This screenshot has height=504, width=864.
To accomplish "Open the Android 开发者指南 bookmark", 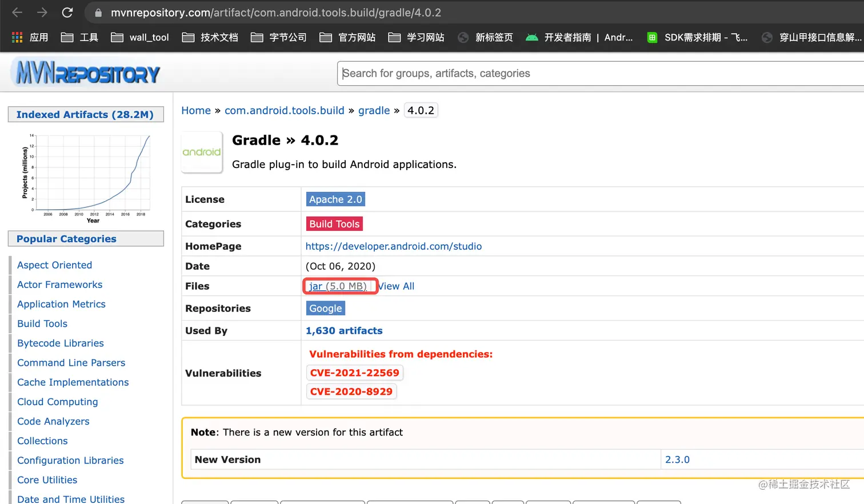I will tap(579, 37).
